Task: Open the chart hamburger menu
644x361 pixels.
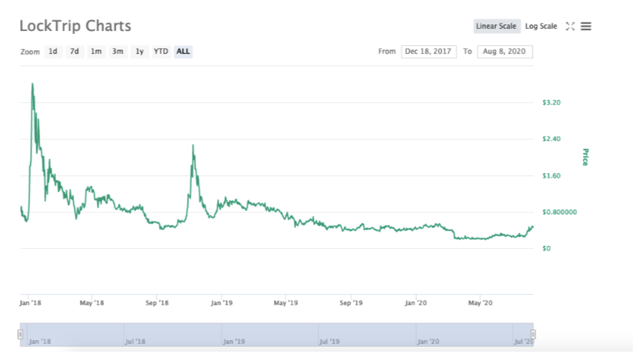Action: coord(586,27)
